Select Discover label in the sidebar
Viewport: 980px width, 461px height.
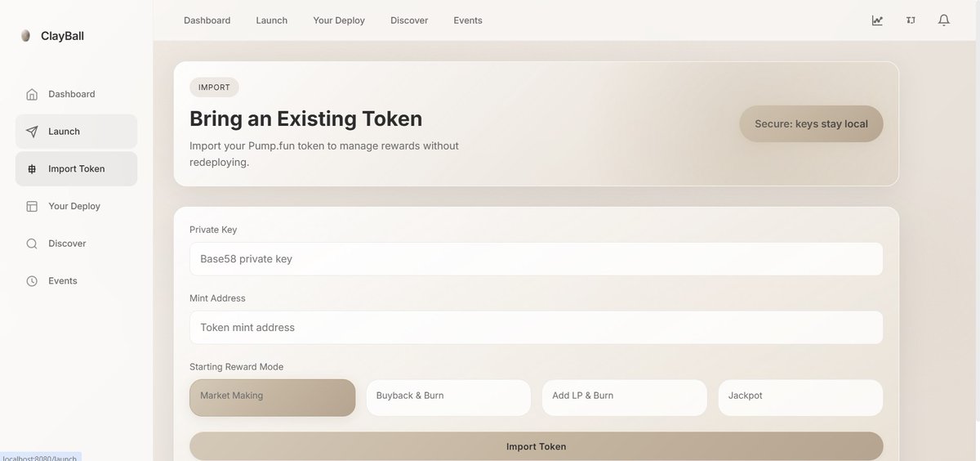(x=67, y=244)
